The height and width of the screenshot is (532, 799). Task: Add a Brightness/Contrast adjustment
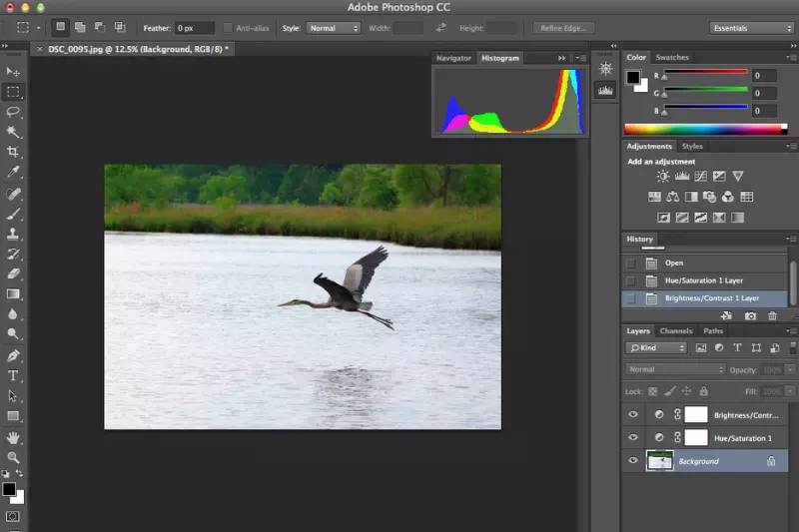click(x=663, y=176)
